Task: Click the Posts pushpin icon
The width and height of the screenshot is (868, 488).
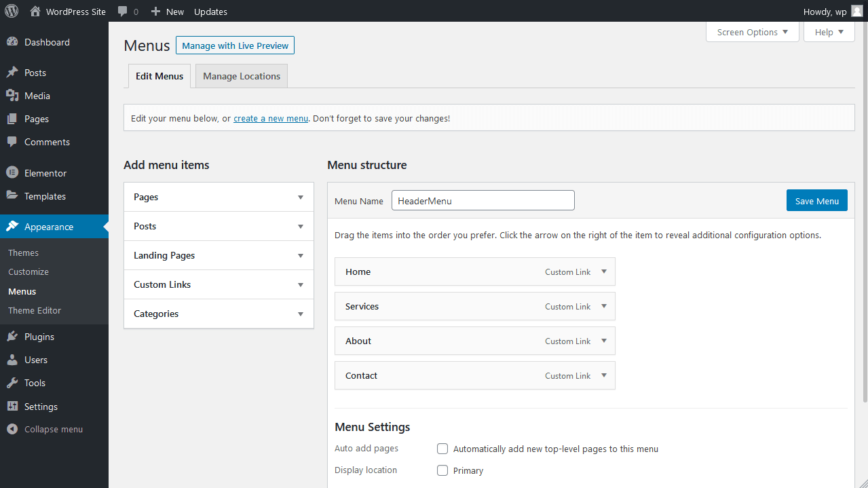Action: (x=12, y=73)
